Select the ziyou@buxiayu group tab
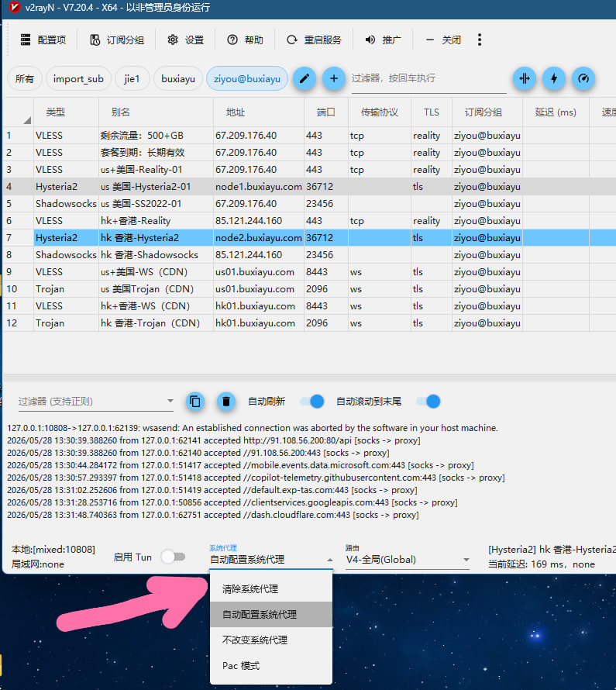This screenshot has height=690, width=616. [x=247, y=79]
